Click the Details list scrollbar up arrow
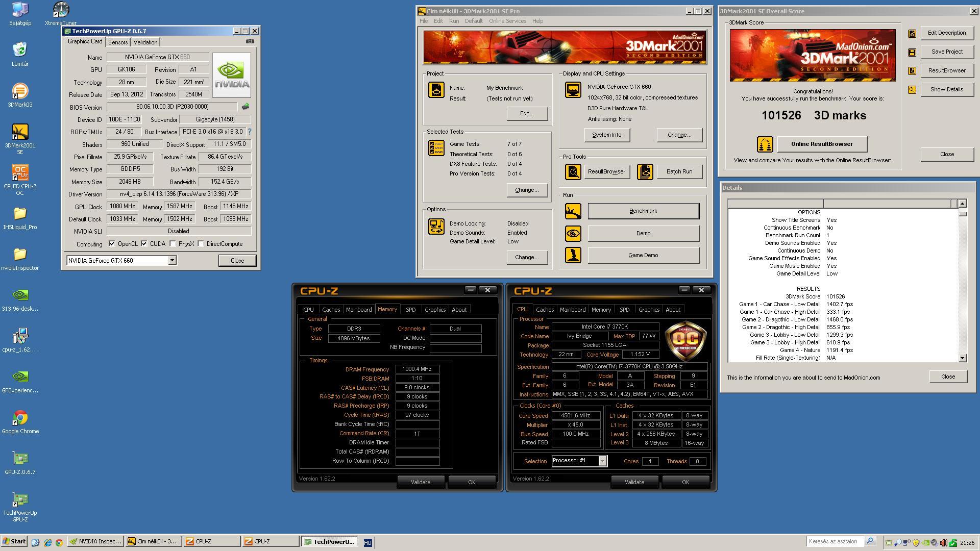This screenshot has width=980, height=551. click(962, 204)
